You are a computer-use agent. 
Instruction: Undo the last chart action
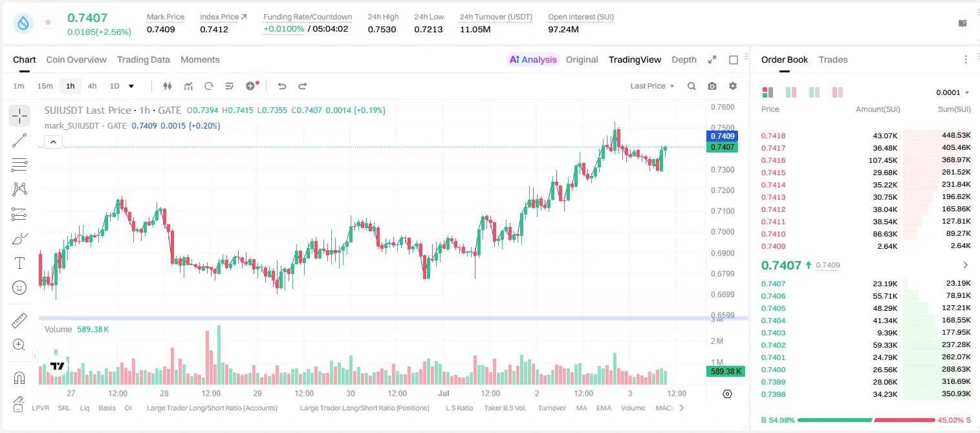282,86
